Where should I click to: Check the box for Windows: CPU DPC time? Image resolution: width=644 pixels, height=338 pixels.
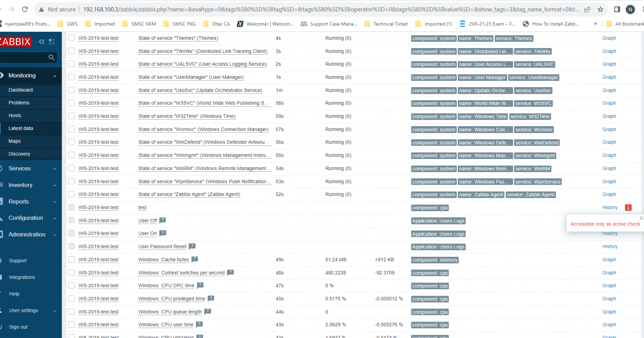click(x=72, y=285)
